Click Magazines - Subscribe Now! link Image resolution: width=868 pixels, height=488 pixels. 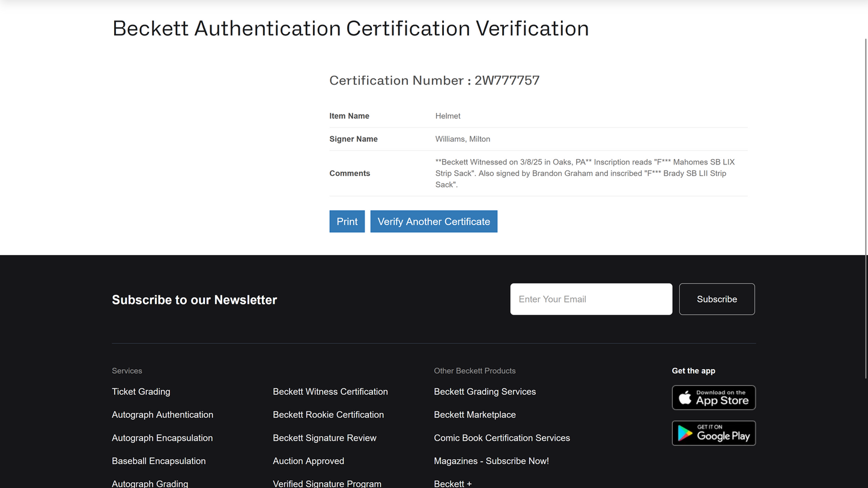coord(491,461)
